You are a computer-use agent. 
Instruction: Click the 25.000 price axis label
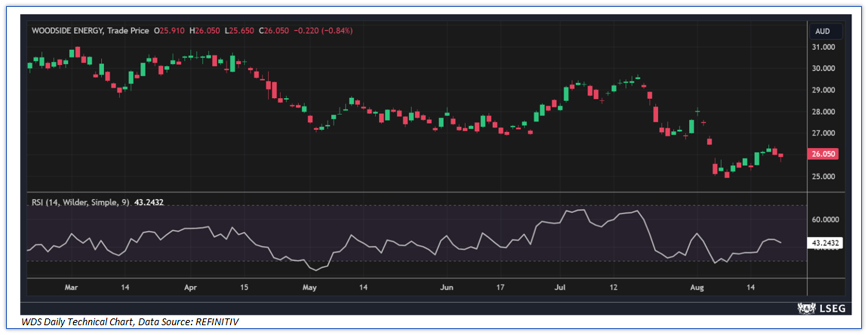(x=823, y=176)
